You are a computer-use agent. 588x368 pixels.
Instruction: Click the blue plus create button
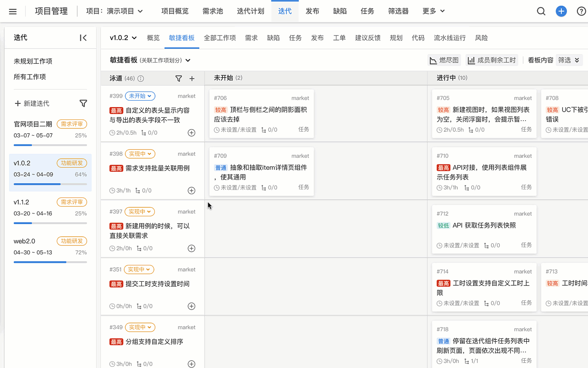[x=561, y=11]
